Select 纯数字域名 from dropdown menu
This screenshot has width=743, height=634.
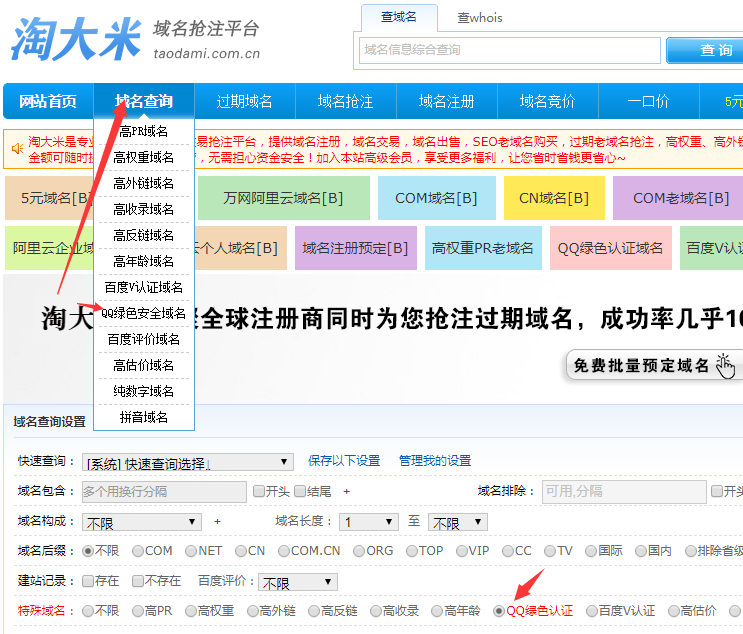(x=144, y=391)
